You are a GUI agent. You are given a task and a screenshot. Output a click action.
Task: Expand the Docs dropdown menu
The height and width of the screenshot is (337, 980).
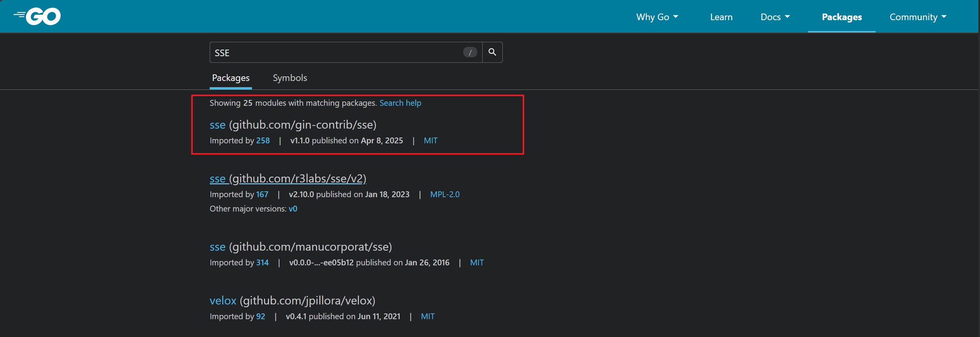tap(775, 17)
